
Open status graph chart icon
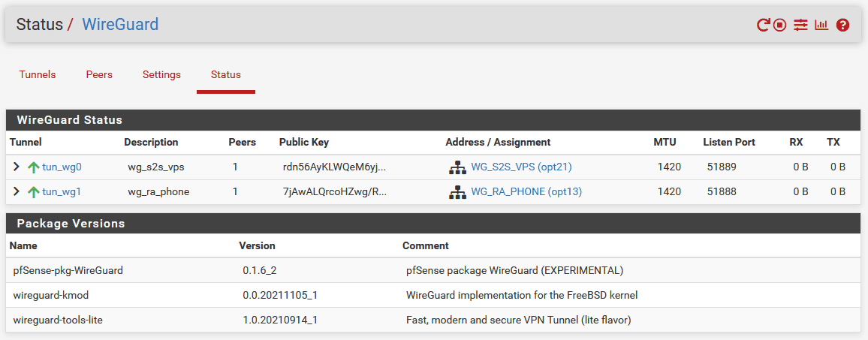point(821,25)
